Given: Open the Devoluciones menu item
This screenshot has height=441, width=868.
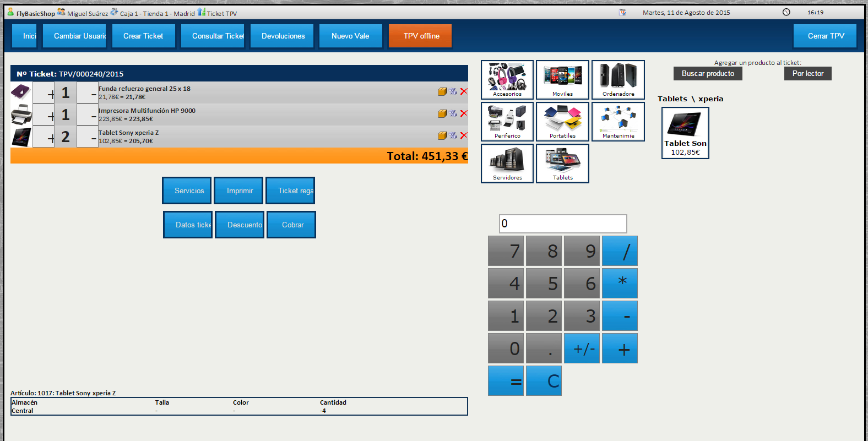Looking at the screenshot, I should pyautogui.click(x=283, y=36).
